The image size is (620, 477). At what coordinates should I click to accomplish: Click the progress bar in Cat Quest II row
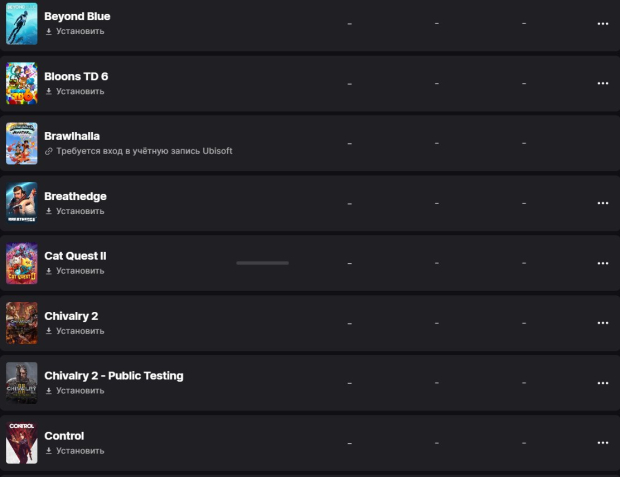[263, 263]
